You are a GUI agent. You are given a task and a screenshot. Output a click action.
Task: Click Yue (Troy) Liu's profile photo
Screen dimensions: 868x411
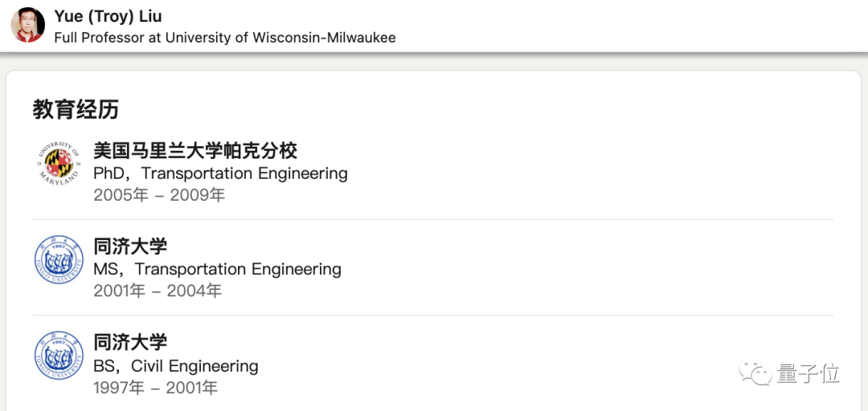point(27,25)
